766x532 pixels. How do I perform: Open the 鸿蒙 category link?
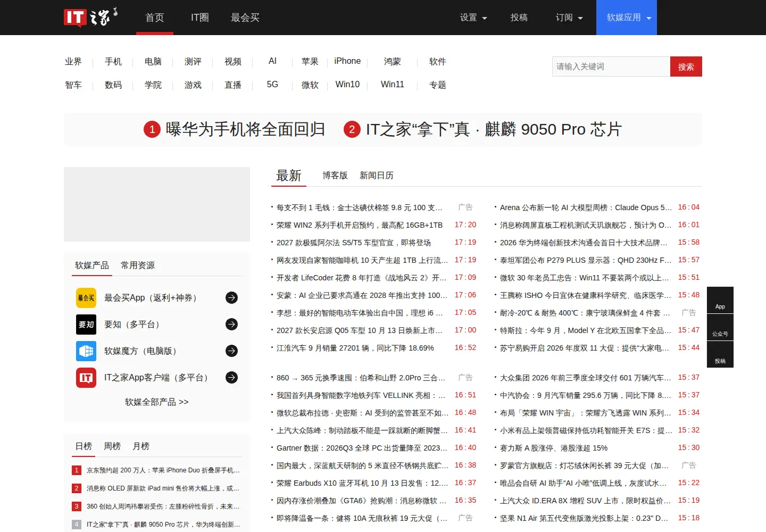coord(393,62)
